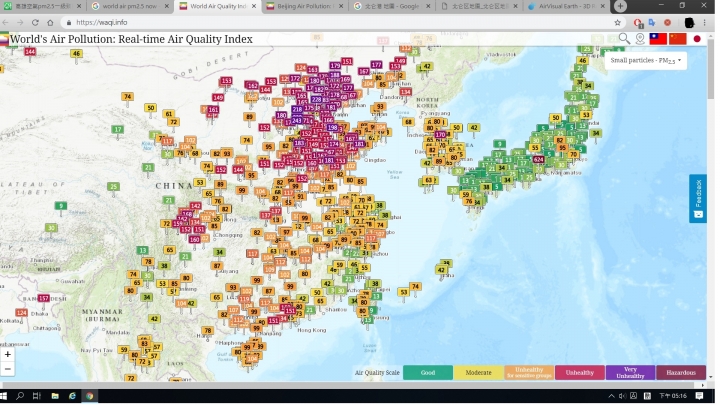Open a new browser tab
720x405 pixels.
(620, 6)
